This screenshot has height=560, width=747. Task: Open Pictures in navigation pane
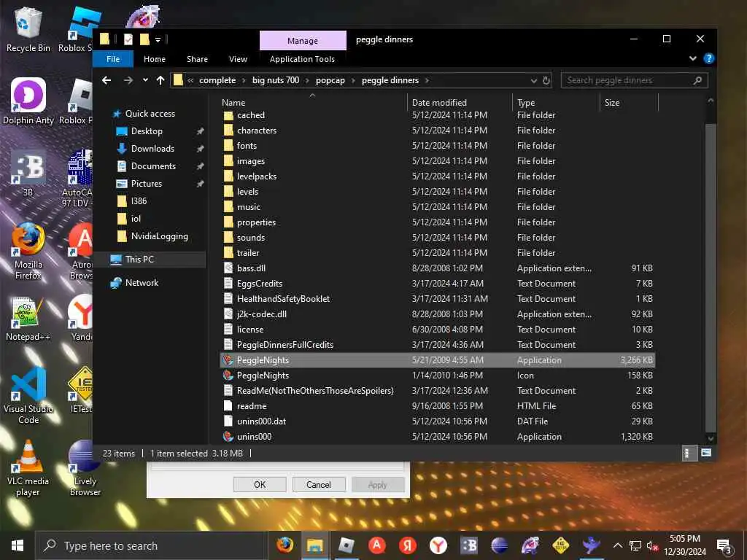tap(146, 184)
